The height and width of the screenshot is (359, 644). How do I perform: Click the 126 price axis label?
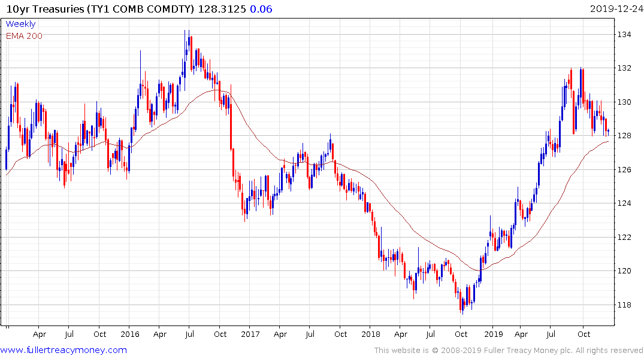click(624, 169)
